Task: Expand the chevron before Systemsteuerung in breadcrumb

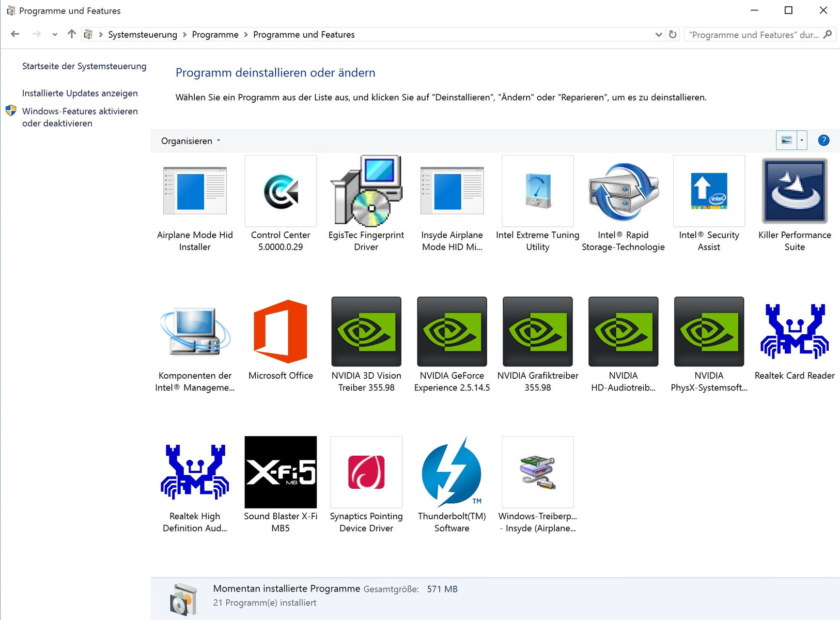Action: (101, 35)
